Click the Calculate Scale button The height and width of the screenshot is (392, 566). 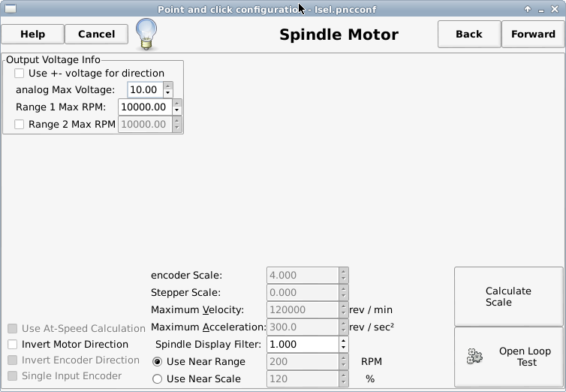(x=508, y=297)
